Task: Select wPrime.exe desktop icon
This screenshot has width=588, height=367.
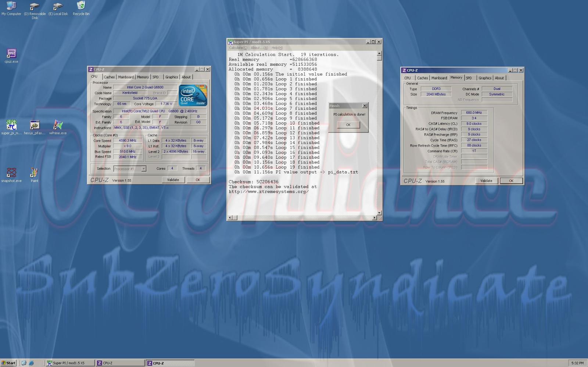Action: [58, 127]
